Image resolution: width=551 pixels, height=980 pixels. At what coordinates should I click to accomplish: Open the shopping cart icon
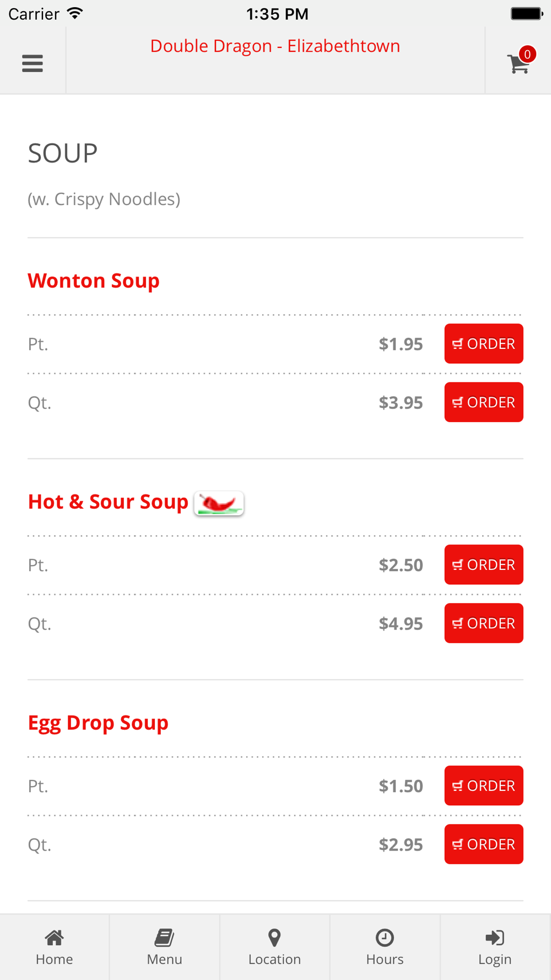(518, 64)
